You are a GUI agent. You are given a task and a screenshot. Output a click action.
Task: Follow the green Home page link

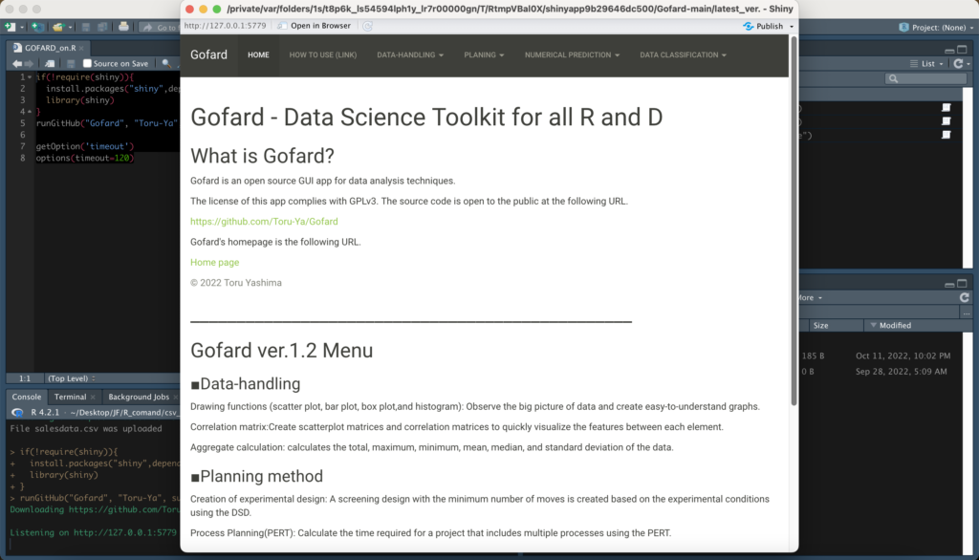[x=214, y=263]
